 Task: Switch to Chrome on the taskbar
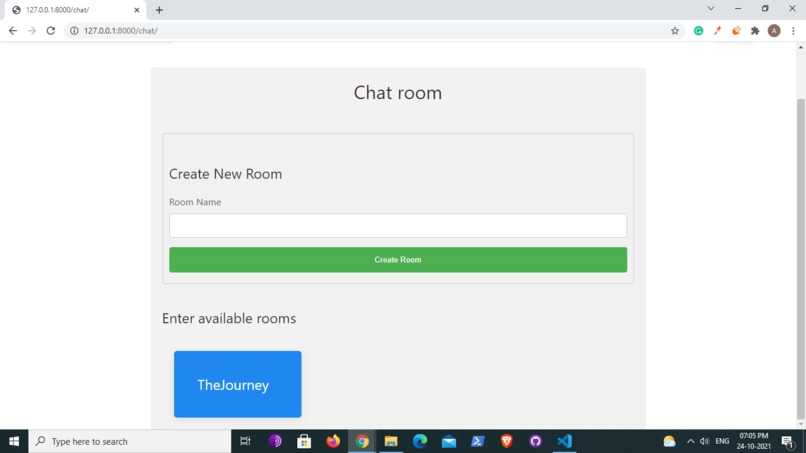coord(362,441)
